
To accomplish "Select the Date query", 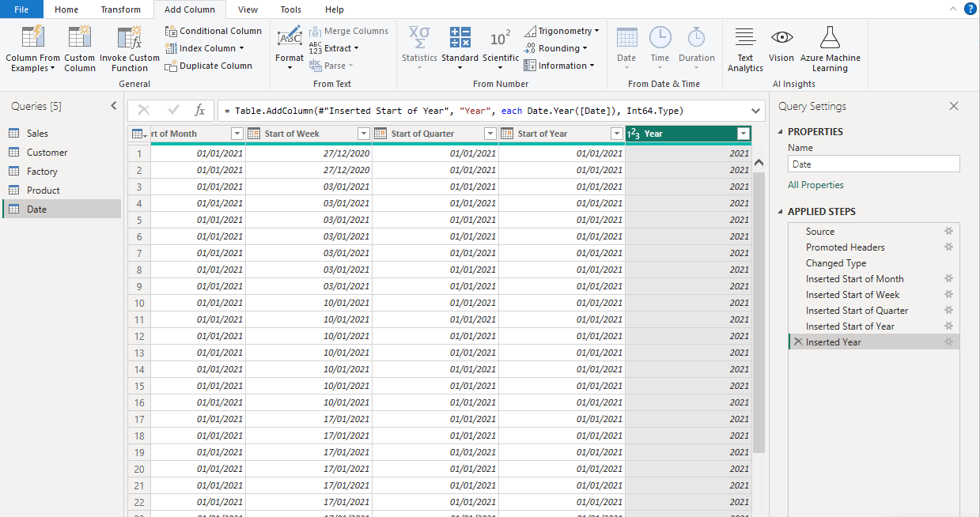I will [62, 209].
